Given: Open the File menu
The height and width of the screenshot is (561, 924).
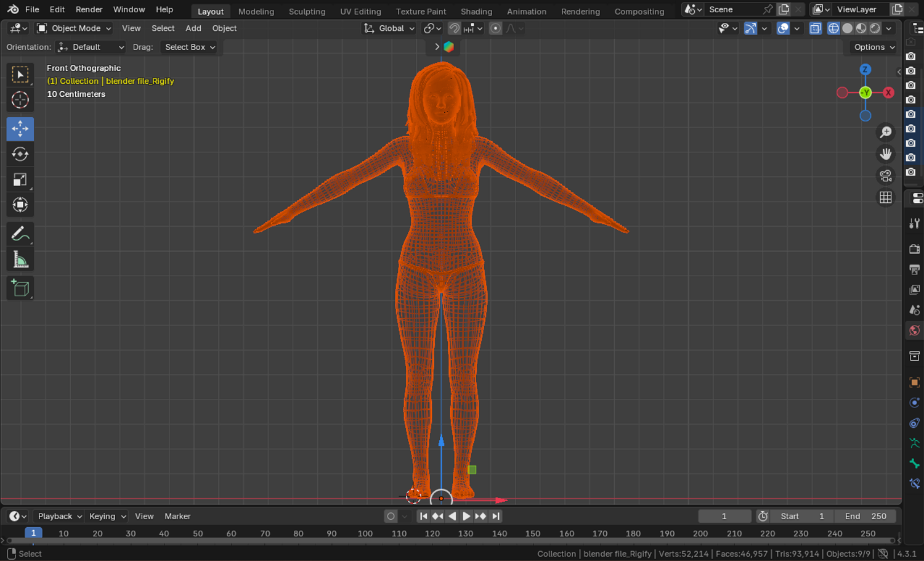Looking at the screenshot, I should pos(32,9).
